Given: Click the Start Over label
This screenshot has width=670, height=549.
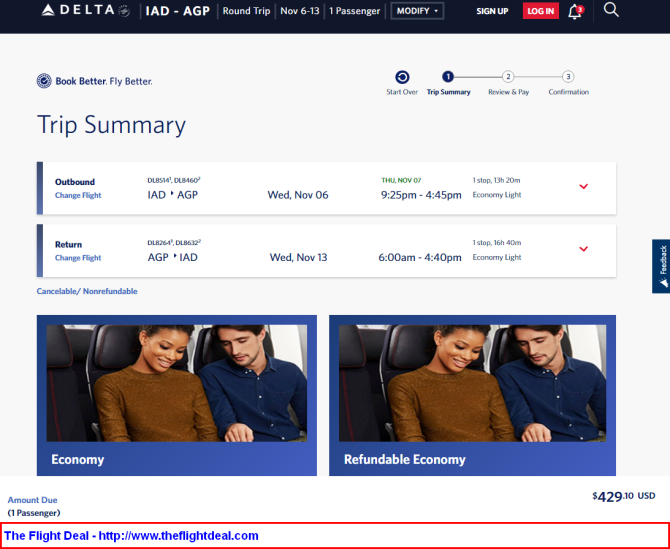Looking at the screenshot, I should (402, 92).
